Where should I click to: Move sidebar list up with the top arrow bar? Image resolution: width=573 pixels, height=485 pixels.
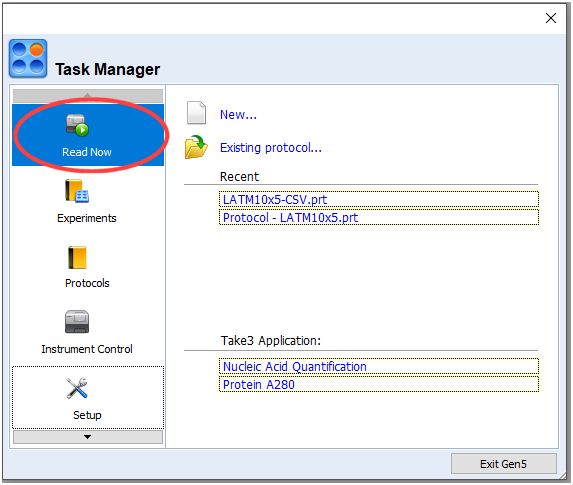tap(88, 96)
